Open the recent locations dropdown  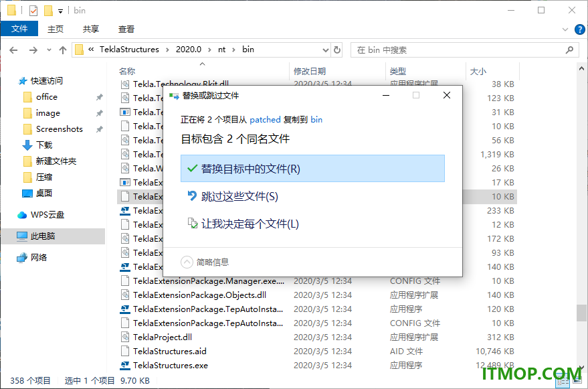click(49, 50)
